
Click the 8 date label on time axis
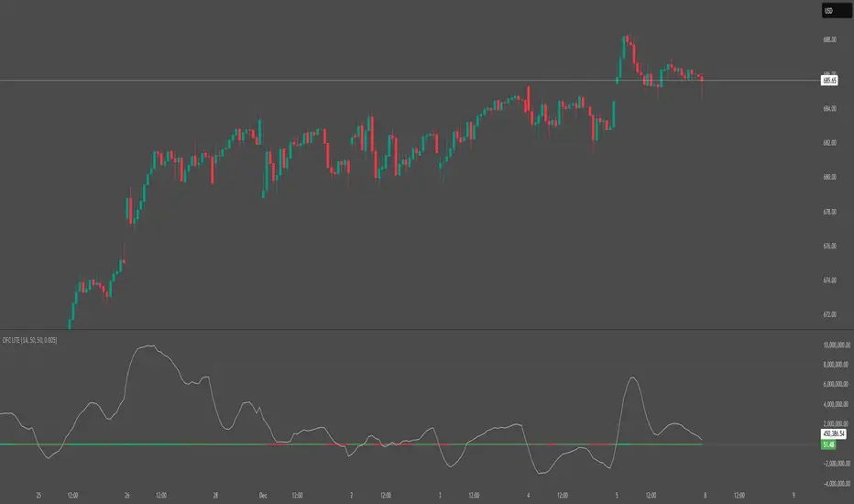(705, 495)
